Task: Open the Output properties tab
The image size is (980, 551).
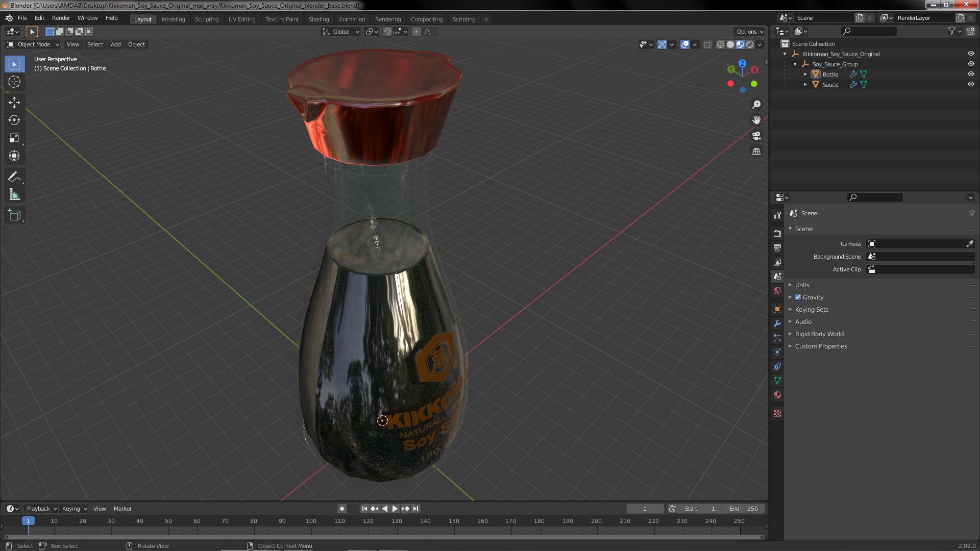Action: [x=777, y=247]
